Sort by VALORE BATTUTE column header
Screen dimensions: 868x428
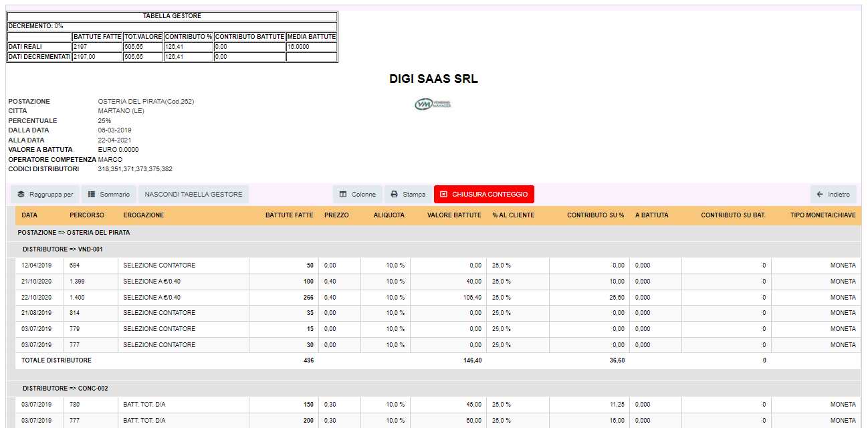(454, 215)
